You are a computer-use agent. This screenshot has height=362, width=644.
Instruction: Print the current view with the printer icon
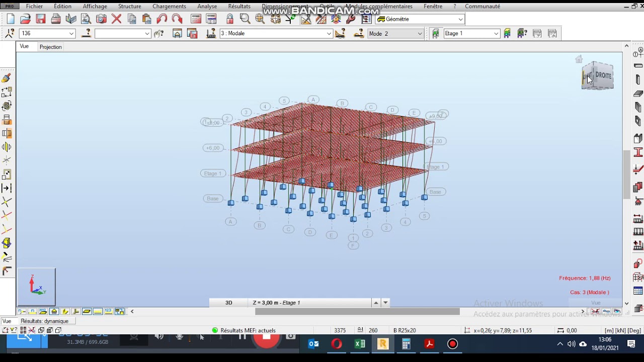tap(56, 19)
